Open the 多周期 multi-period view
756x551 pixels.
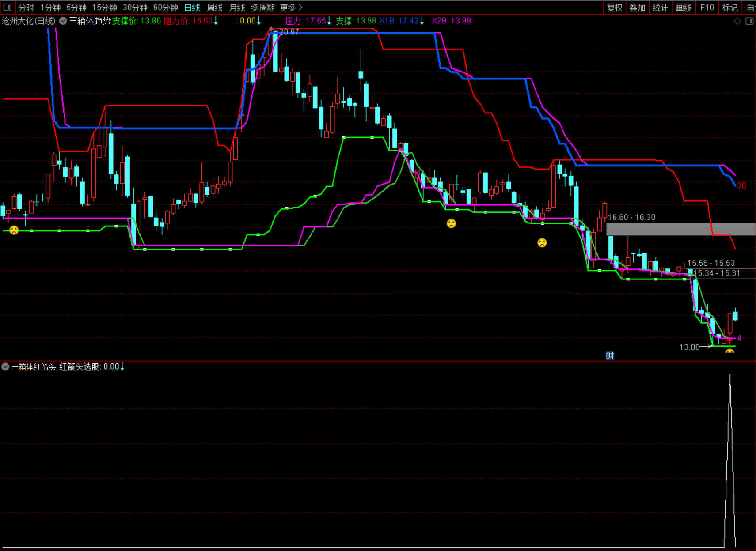(x=263, y=8)
